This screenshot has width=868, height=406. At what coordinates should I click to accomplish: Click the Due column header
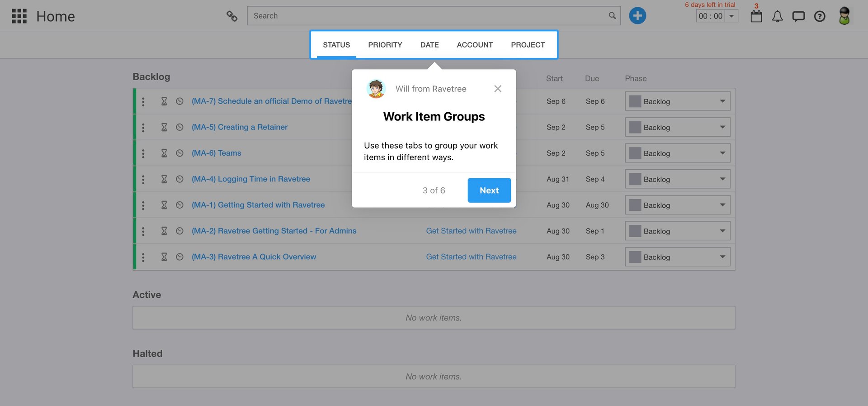tap(592, 78)
